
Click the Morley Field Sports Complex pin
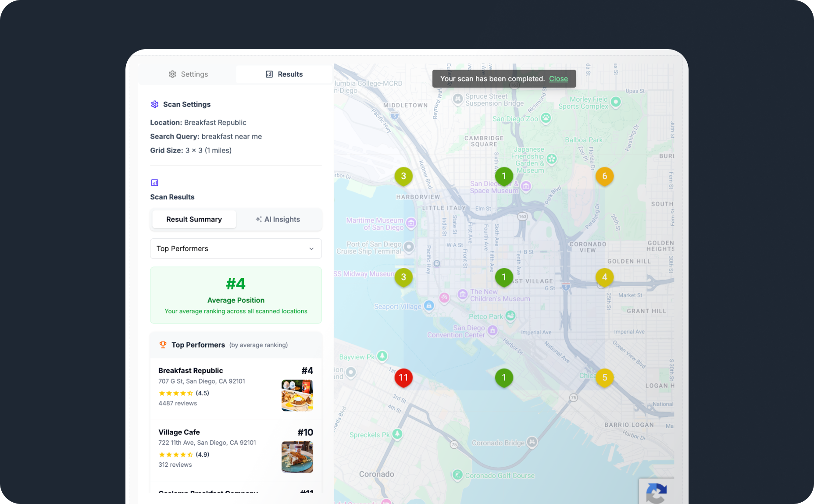[x=616, y=102]
